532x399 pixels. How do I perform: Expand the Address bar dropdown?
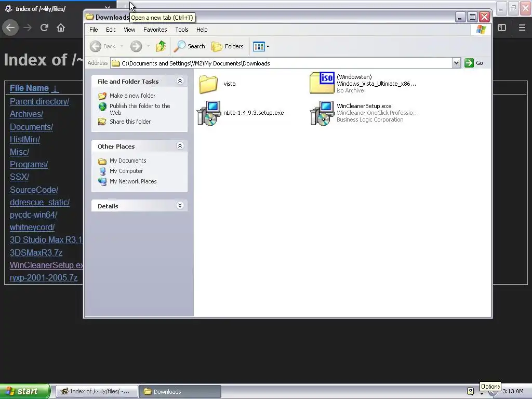coord(456,63)
